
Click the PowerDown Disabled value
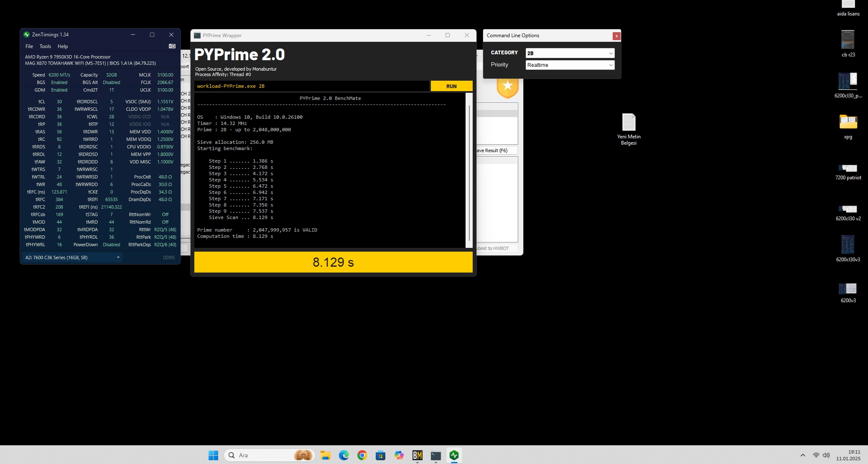coord(112,245)
